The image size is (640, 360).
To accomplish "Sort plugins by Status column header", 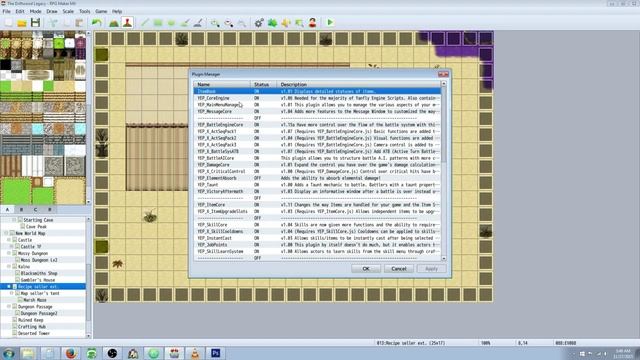I will pyautogui.click(x=264, y=84).
